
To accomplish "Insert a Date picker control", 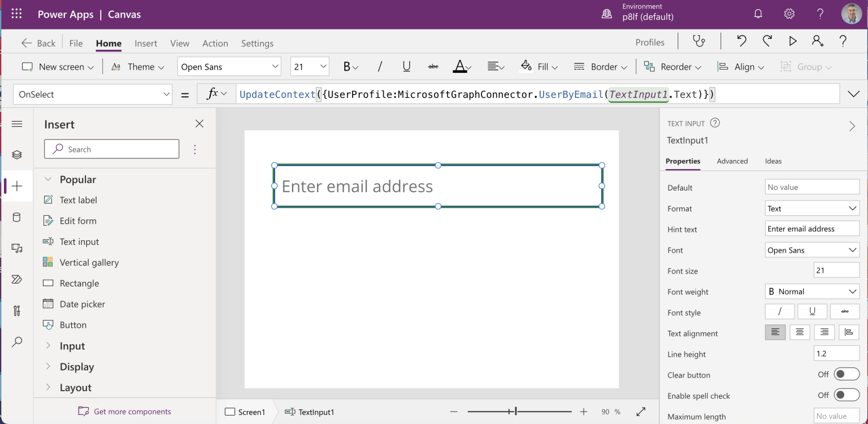I will coord(83,304).
